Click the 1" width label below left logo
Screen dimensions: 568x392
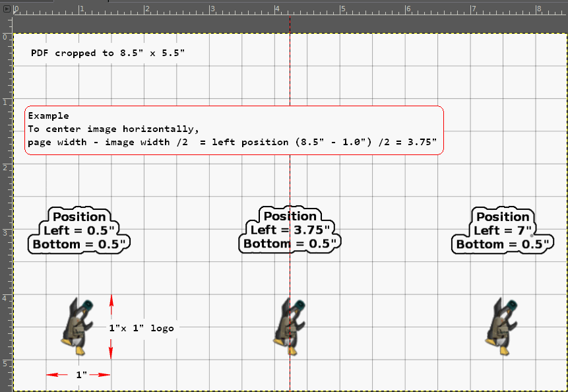click(82, 375)
